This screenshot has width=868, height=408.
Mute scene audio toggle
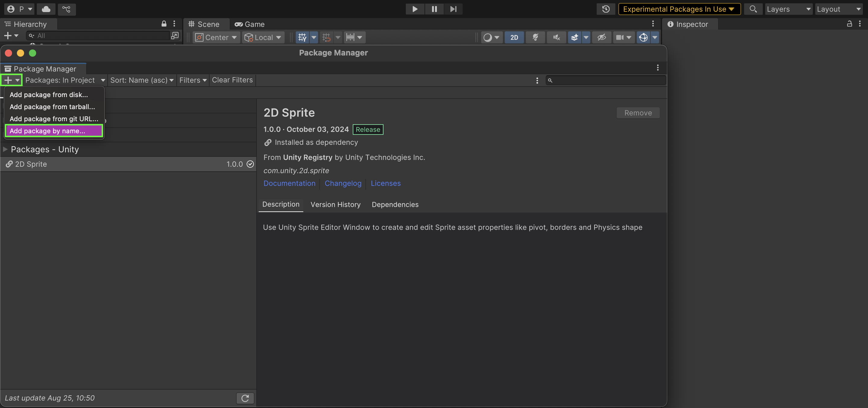[x=556, y=37]
